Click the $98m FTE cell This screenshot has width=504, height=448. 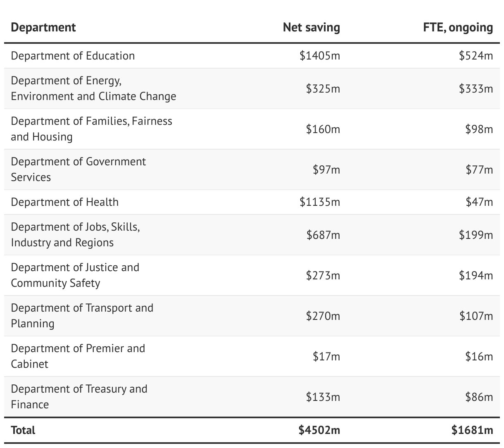[479, 129]
